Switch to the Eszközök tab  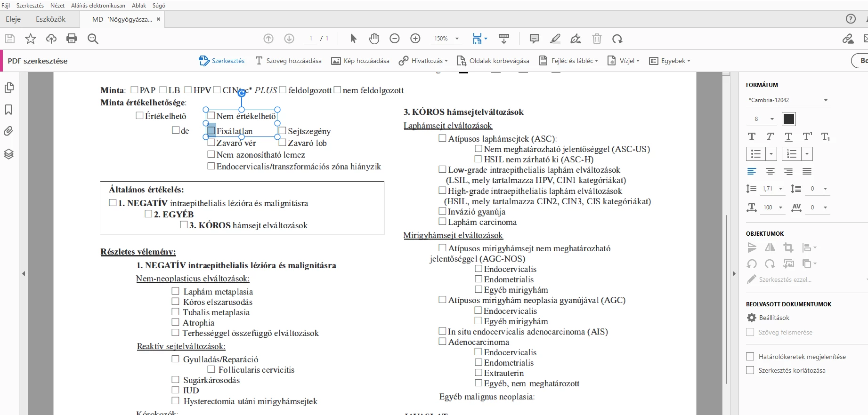[x=51, y=19]
